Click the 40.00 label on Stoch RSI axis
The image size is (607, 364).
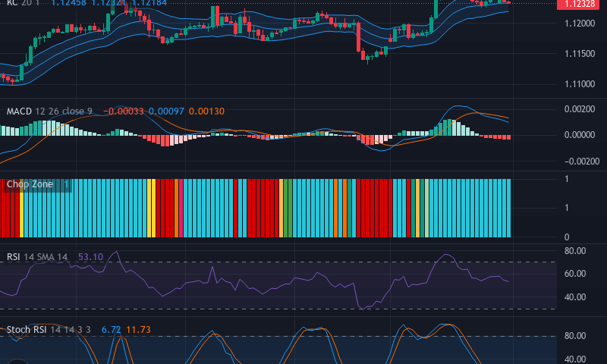(x=575, y=359)
